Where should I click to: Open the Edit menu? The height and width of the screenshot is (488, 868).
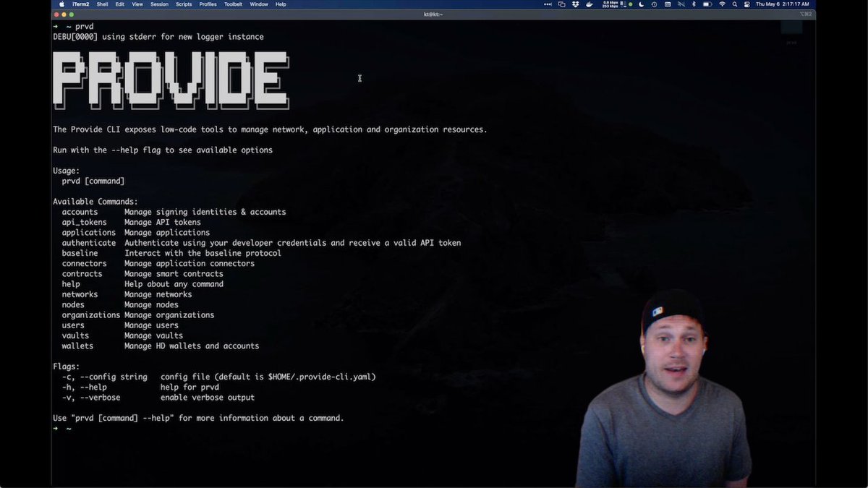[120, 4]
